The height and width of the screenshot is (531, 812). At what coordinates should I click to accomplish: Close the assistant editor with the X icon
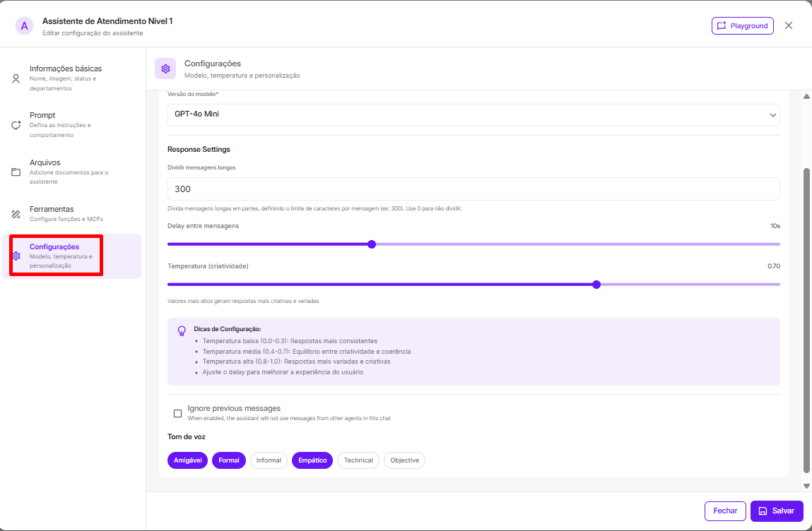pos(789,25)
